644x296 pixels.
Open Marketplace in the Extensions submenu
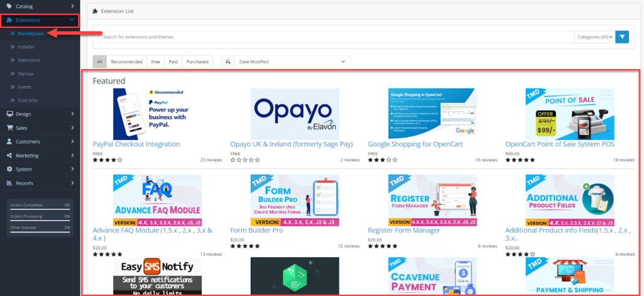pos(30,34)
